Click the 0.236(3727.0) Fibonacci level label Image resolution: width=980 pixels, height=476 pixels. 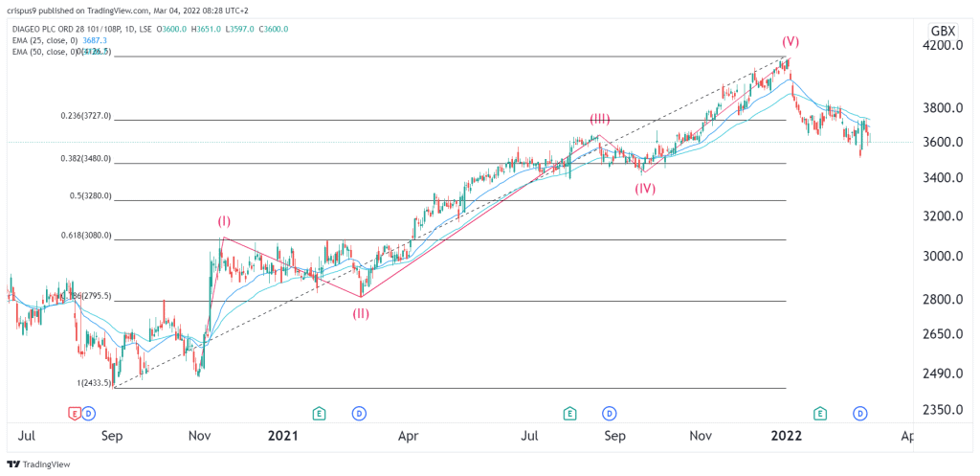(x=85, y=116)
